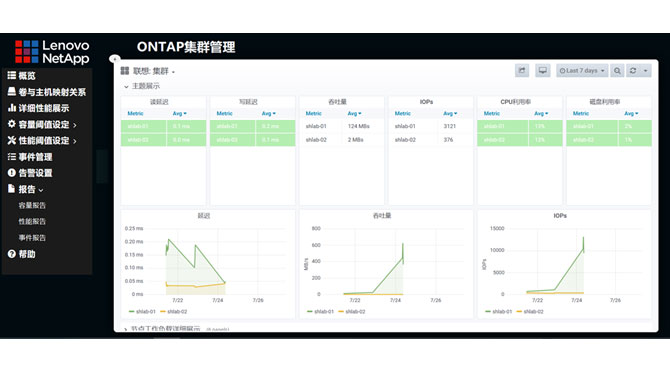The image size is (670, 373).
Task: Click the 详细性能展示 bar chart icon
Action: [x=12, y=108]
